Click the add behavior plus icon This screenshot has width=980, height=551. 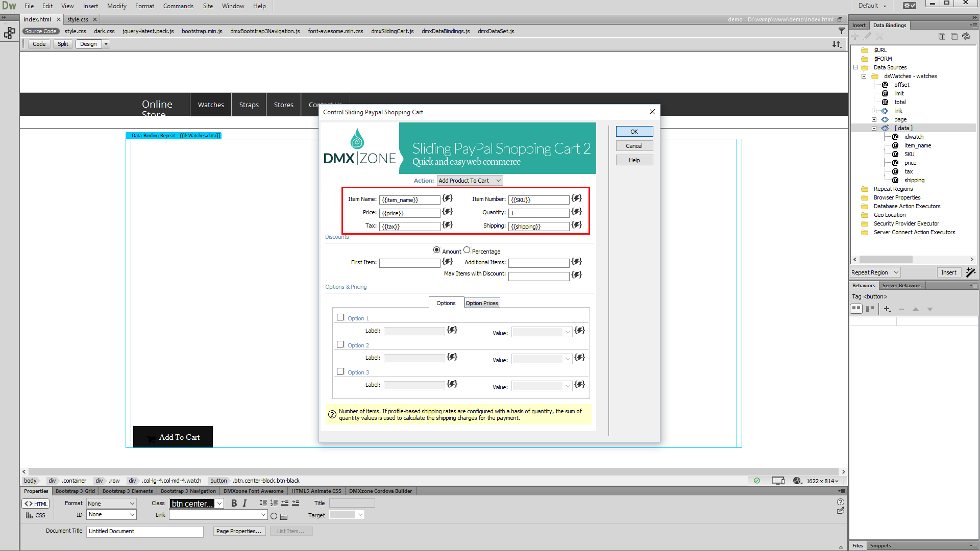(888, 309)
